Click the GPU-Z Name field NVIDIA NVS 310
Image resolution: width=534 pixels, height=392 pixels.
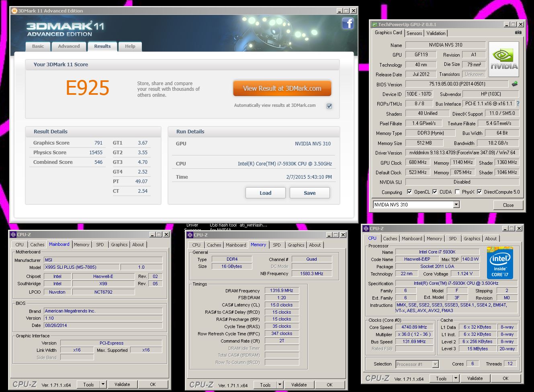tap(445, 45)
